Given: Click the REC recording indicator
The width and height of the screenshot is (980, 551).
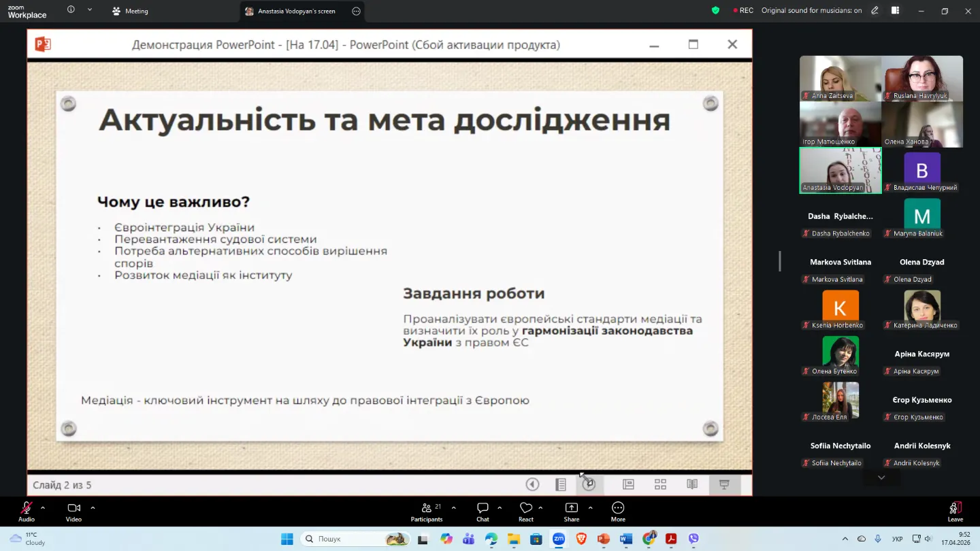Looking at the screenshot, I should tap(742, 11).
